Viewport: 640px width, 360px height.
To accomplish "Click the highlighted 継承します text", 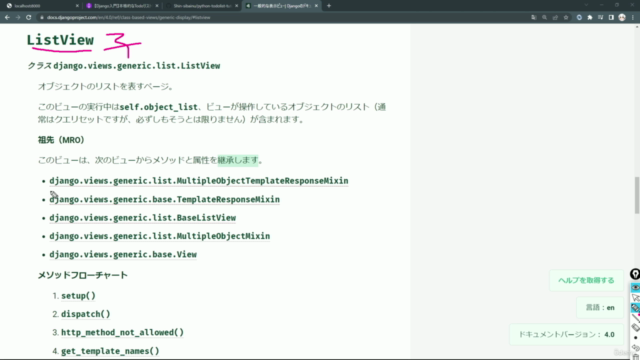I will point(238,160).
